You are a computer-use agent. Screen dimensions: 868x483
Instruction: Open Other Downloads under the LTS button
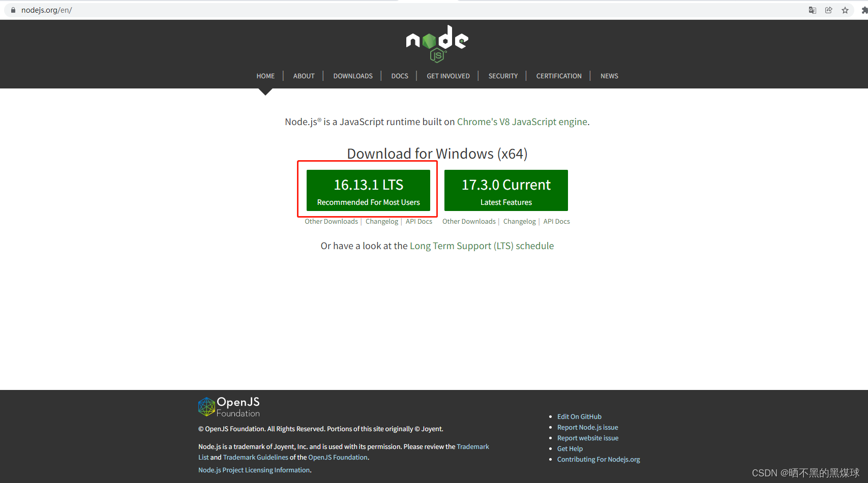(x=331, y=221)
